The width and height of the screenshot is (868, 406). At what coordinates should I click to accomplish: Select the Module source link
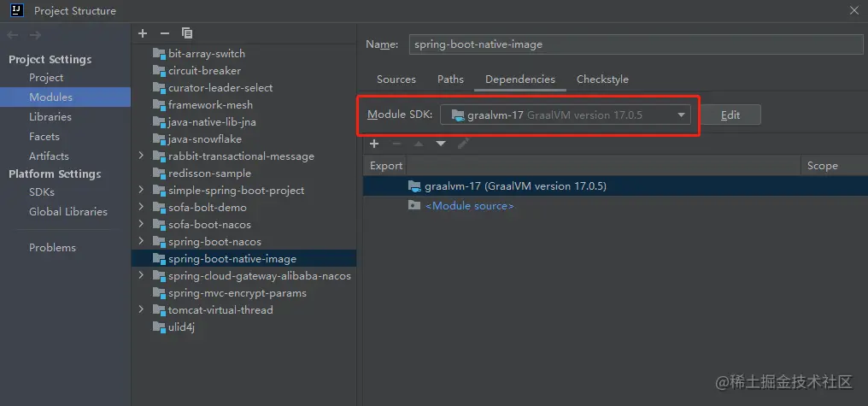click(x=469, y=206)
